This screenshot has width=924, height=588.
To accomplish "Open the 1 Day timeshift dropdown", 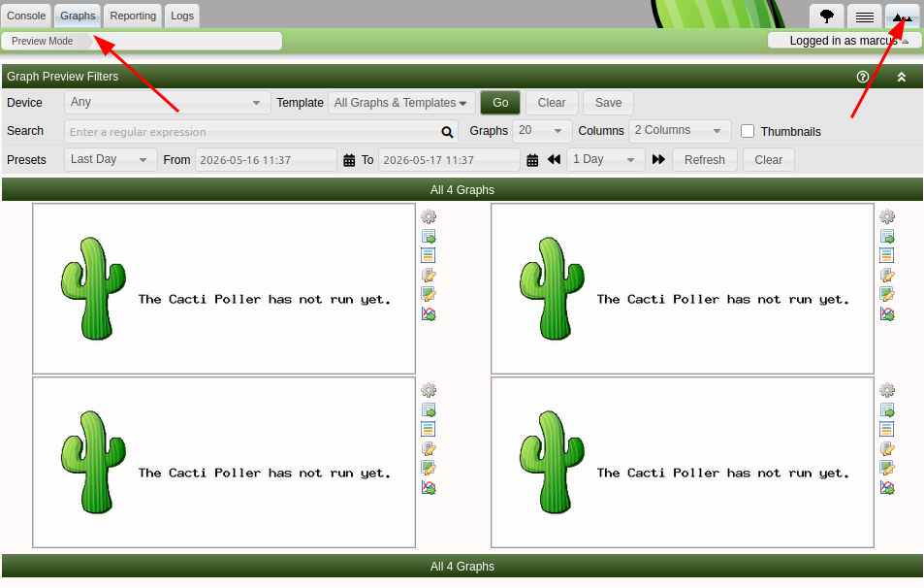I will coord(605,159).
